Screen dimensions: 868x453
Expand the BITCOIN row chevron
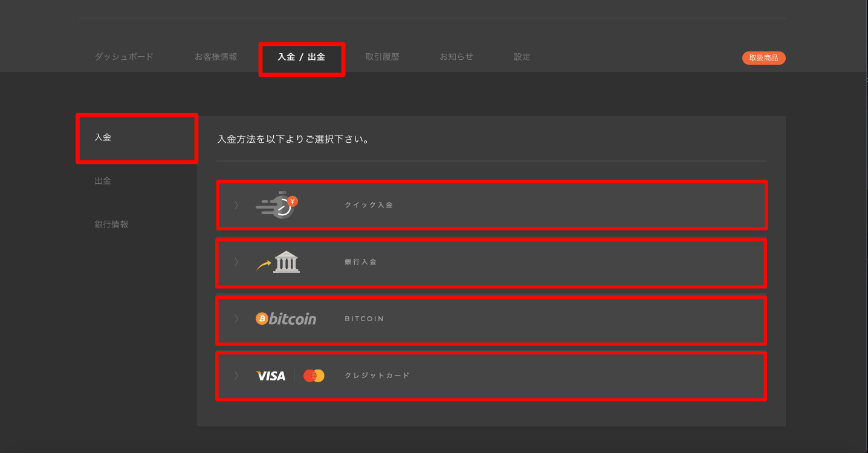pos(236,319)
